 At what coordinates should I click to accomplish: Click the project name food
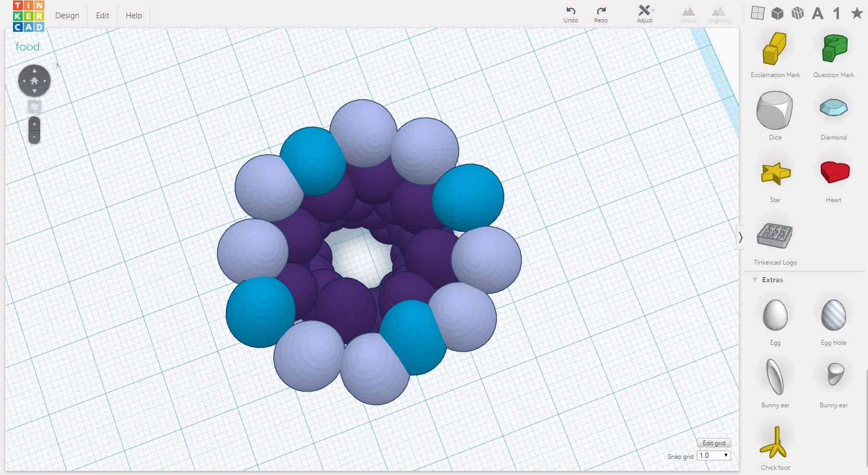(28, 47)
